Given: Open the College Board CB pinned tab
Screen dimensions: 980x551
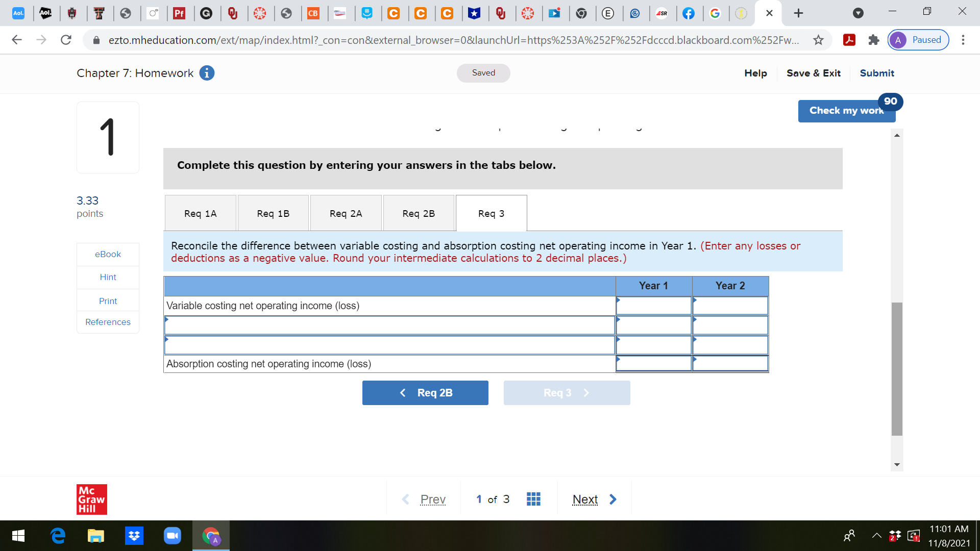Looking at the screenshot, I should pyautogui.click(x=314, y=14).
